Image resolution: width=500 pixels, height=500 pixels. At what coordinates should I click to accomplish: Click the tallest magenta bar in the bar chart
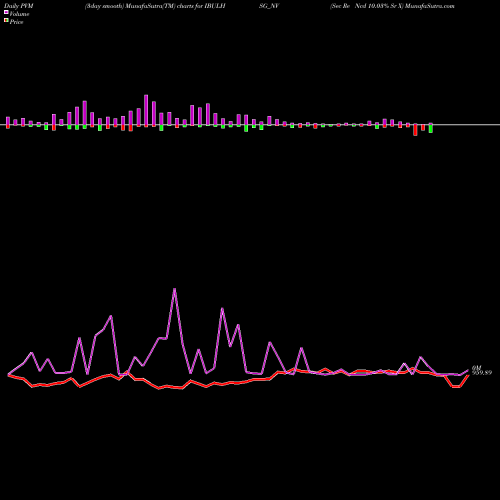(146, 110)
